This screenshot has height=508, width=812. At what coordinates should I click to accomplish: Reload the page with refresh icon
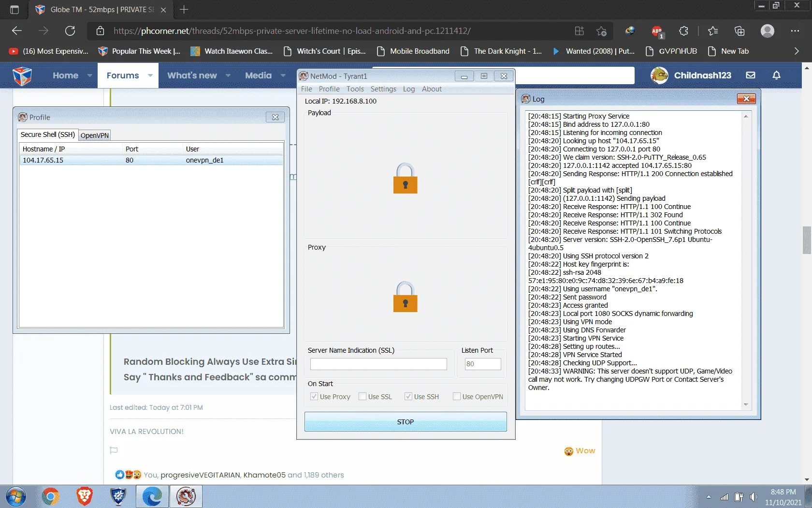click(x=70, y=31)
